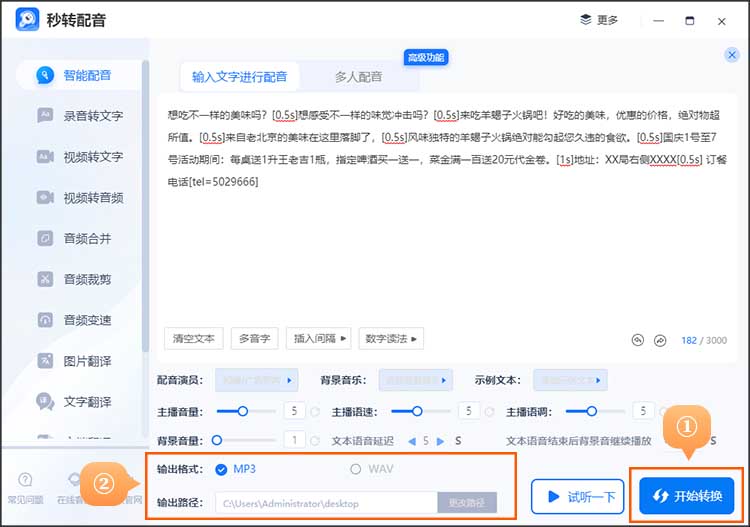This screenshot has width=750, height=527.
Task: Click the redo arrow icon
Action: (660, 340)
